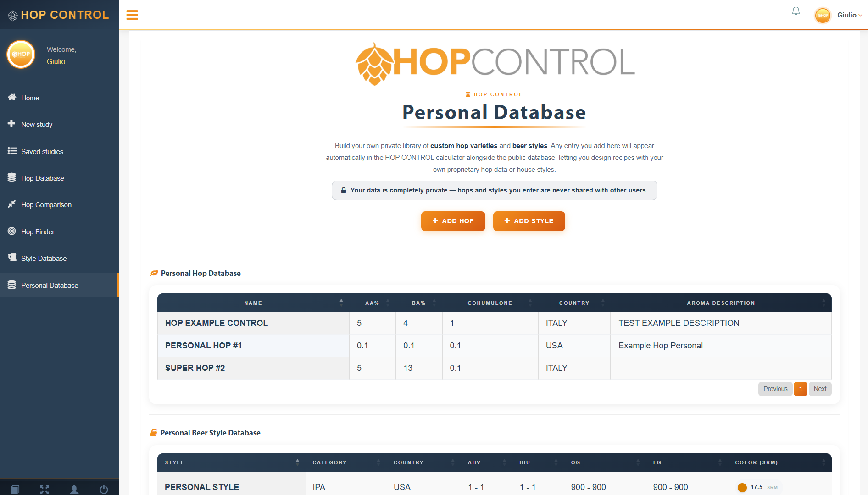Viewport: 868px width, 495px height.
Task: Click the ADD STYLE button
Action: click(529, 221)
